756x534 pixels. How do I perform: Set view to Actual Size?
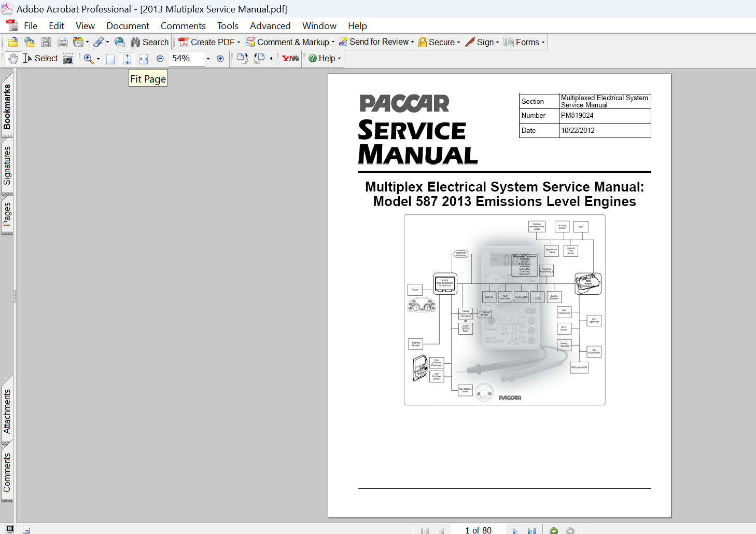110,59
